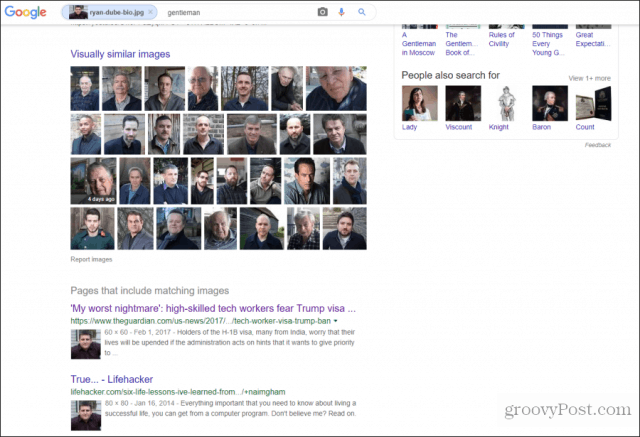This screenshot has height=437, width=640.
Task: Click 'People also search for' heading
Action: pos(451,75)
